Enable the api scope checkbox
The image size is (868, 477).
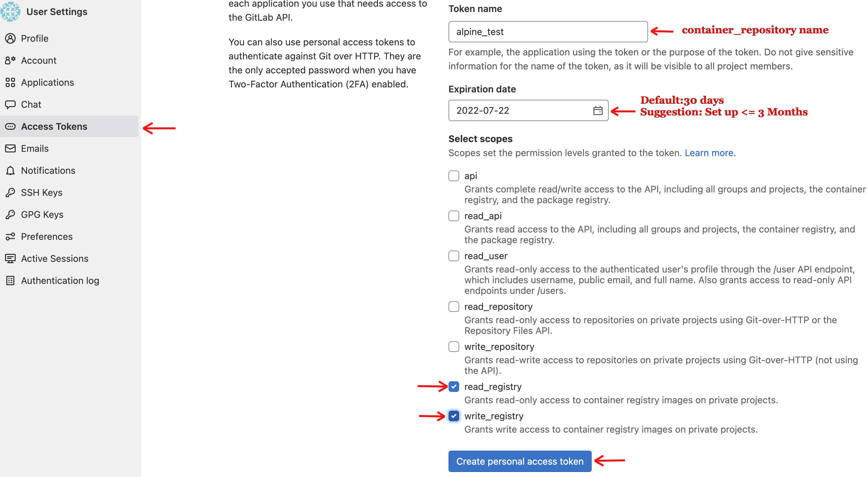pos(454,176)
